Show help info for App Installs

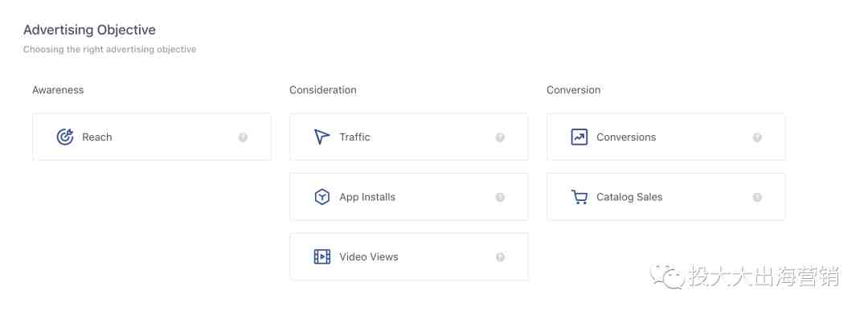[500, 197]
